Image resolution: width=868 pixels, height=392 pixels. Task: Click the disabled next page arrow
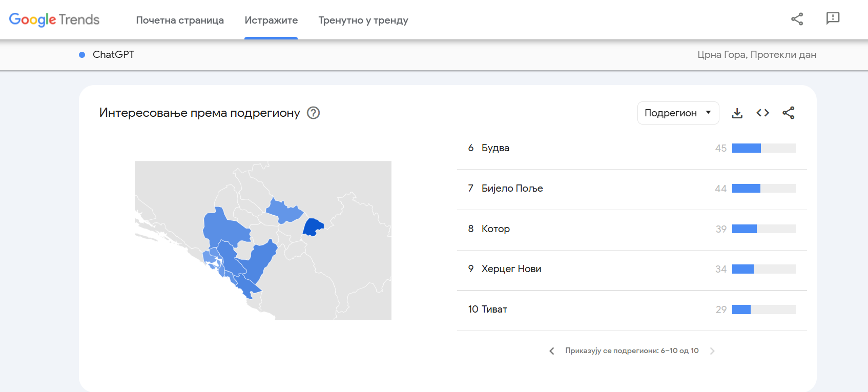pos(712,351)
